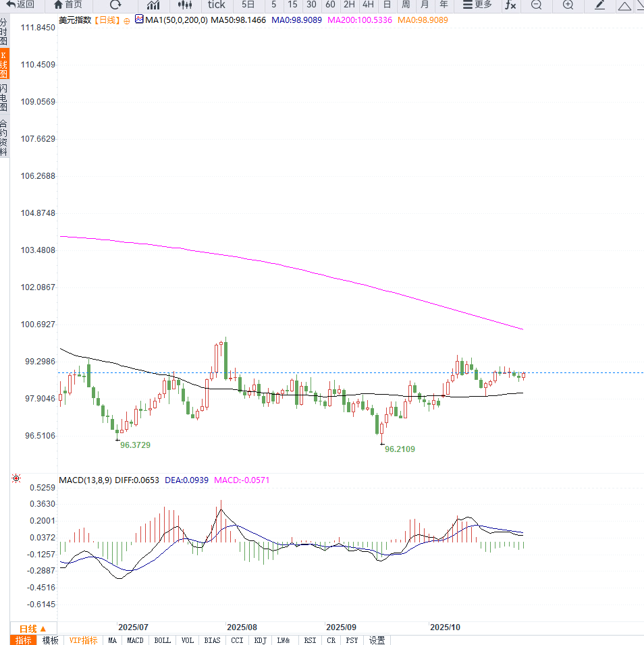Viewport: 644px width, 645px height.
Task: Select the 5日 timeframe
Action: click(248, 5)
